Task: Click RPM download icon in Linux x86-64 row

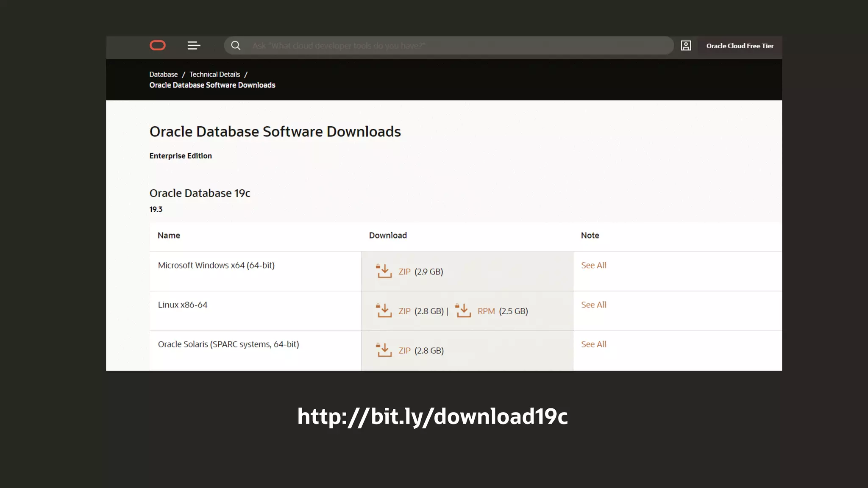Action: [x=463, y=311]
